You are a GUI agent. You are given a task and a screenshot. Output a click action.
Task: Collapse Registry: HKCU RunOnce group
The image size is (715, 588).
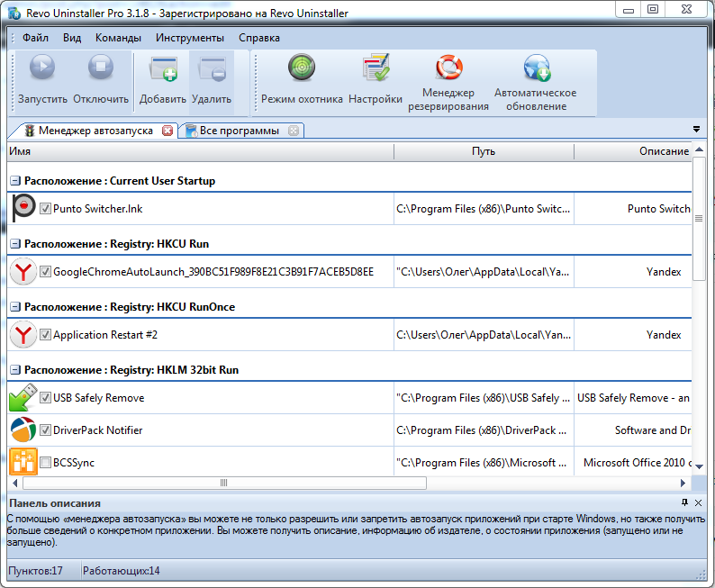pos(15,307)
